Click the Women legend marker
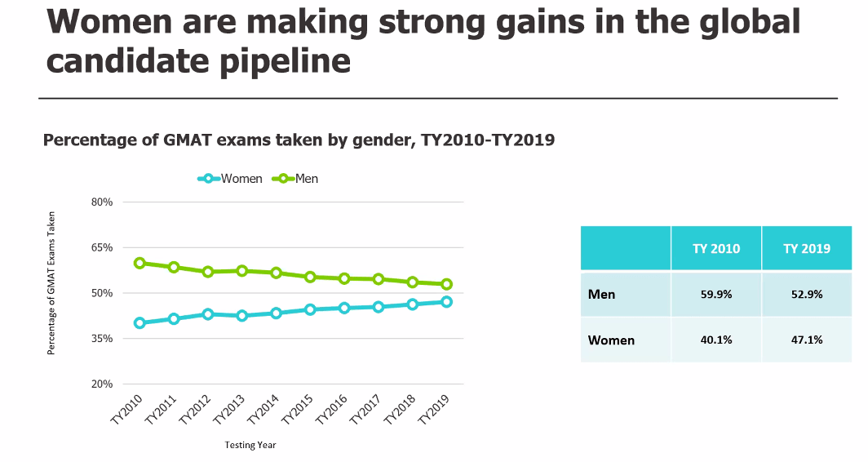Image resolution: width=868 pixels, height=462 pixels. 208,179
